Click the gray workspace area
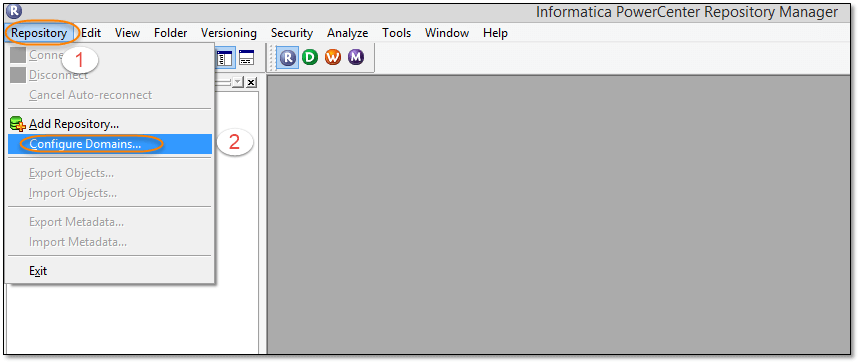860x364 pixels. coord(558,214)
